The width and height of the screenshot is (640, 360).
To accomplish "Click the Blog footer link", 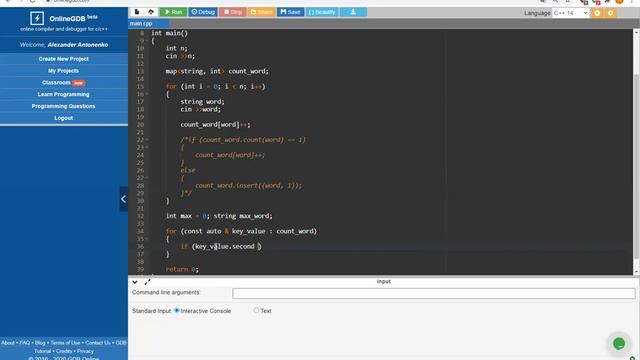I will pos(40,343).
